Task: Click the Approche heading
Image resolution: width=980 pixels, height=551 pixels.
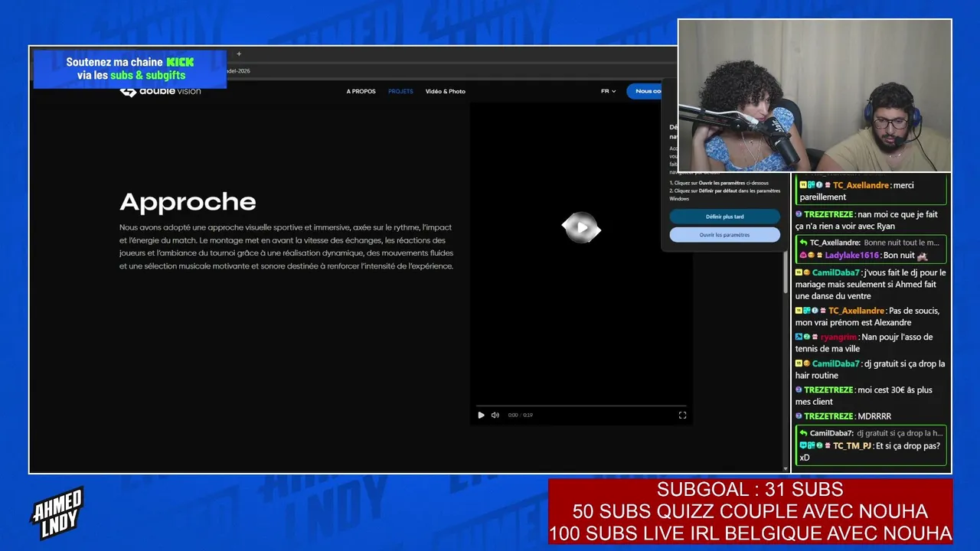Action: [188, 202]
